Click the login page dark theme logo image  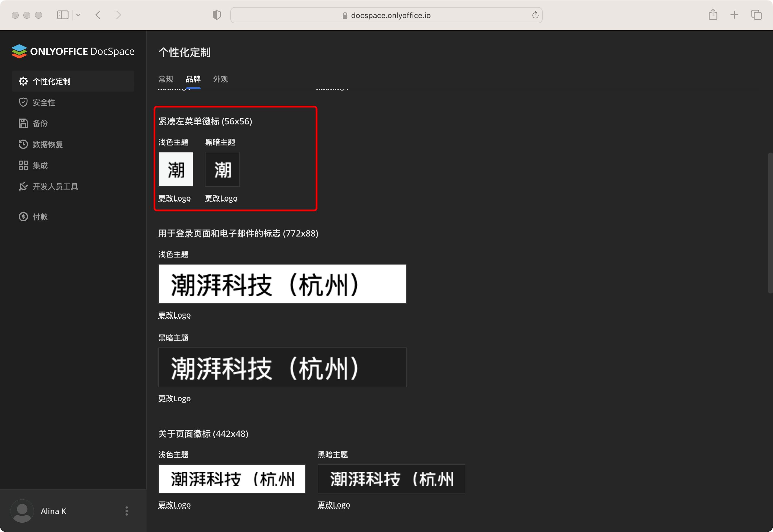[x=283, y=367]
